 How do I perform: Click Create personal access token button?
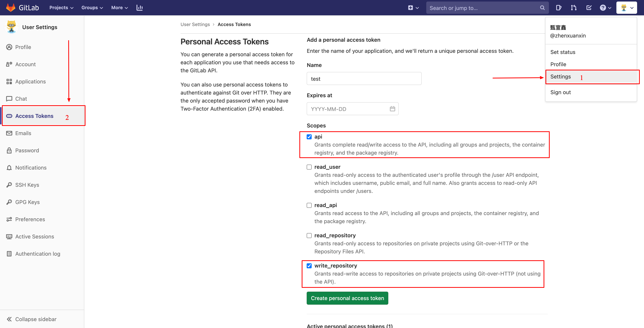(347, 298)
